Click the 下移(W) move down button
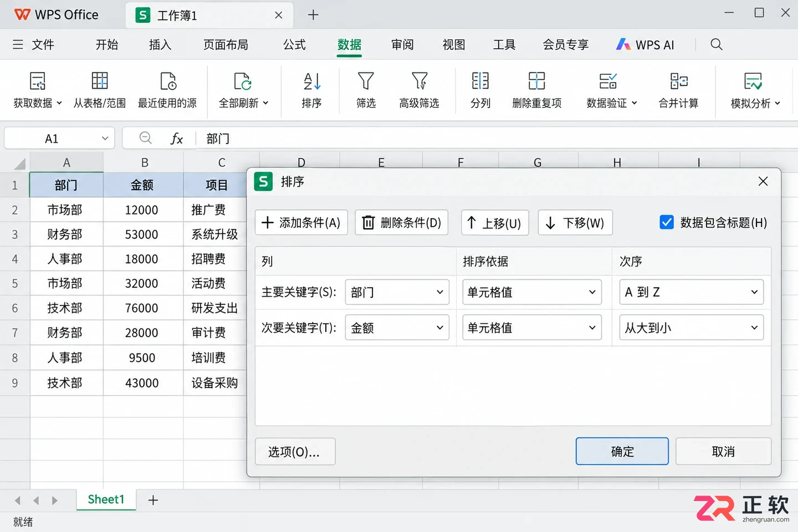 [x=575, y=222]
